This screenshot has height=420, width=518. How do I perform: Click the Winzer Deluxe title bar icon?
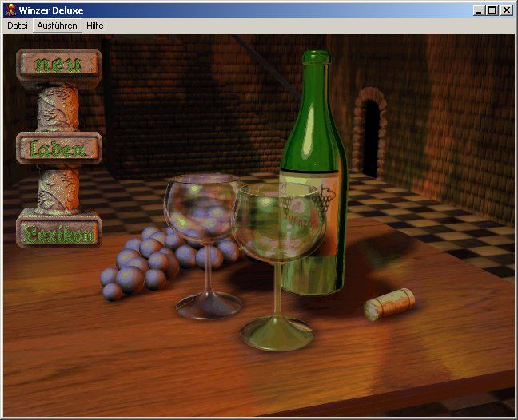click(x=10, y=10)
